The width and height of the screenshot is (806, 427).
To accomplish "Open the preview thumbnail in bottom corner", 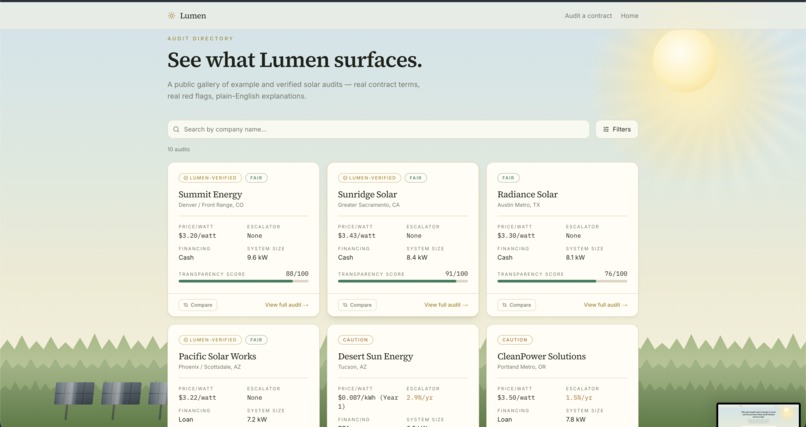I will click(x=759, y=416).
